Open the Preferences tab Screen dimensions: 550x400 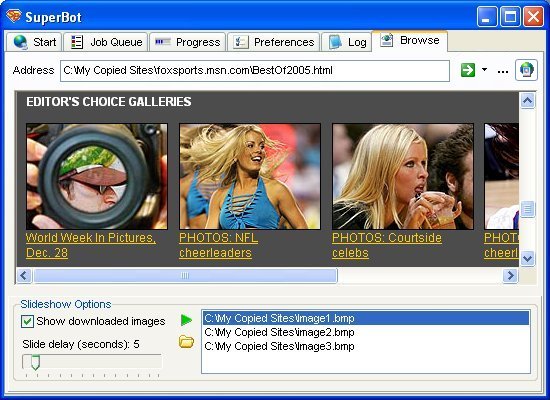point(274,42)
